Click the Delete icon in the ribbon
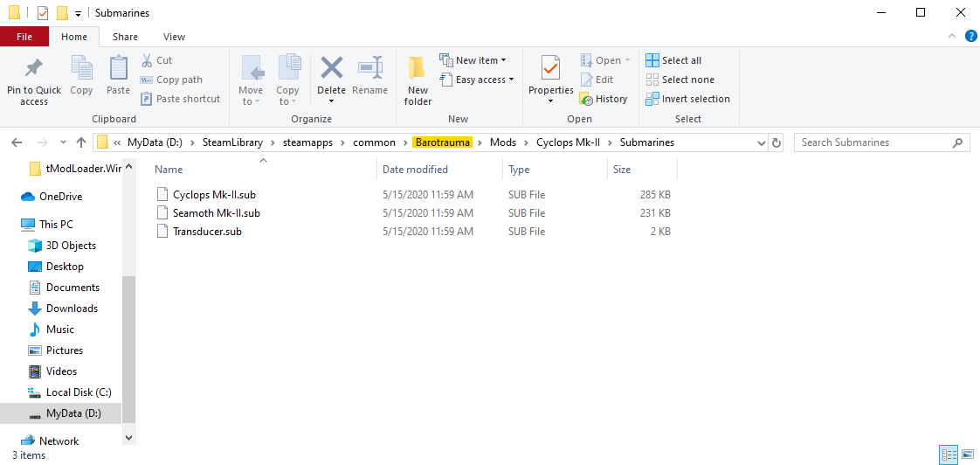This screenshot has height=465, width=980. 331,68
